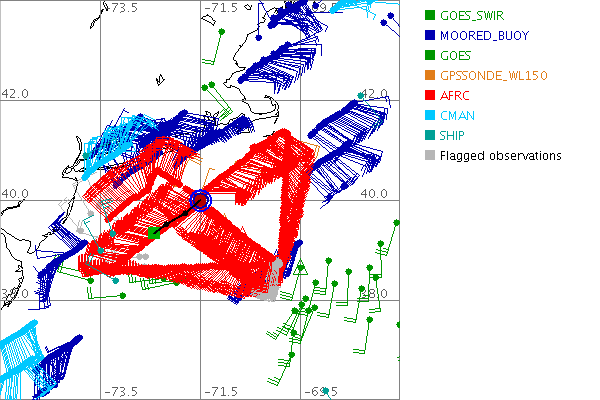Viewport: 600px width, 400px height.
Task: Click the light blue CMAN legend swatch
Action: coord(429,115)
